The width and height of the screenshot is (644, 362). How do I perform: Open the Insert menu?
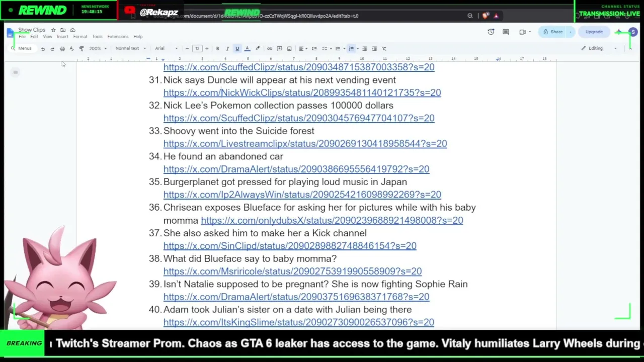click(62, 37)
